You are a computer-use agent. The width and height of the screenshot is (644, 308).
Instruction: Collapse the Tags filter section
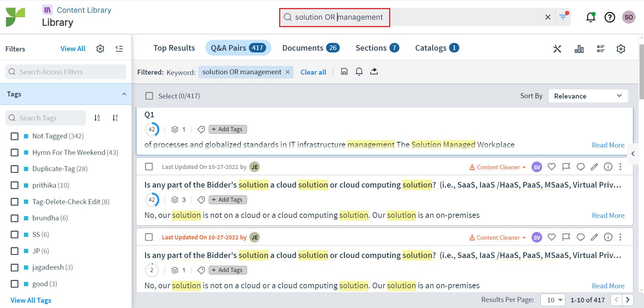point(124,94)
